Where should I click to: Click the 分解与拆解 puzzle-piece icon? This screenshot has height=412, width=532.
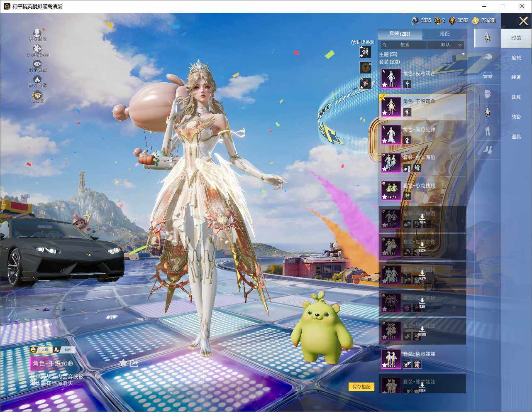(x=37, y=49)
